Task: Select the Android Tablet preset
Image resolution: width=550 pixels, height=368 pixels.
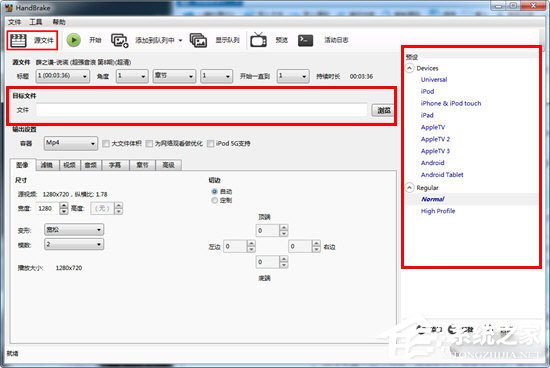Action: pos(442,175)
